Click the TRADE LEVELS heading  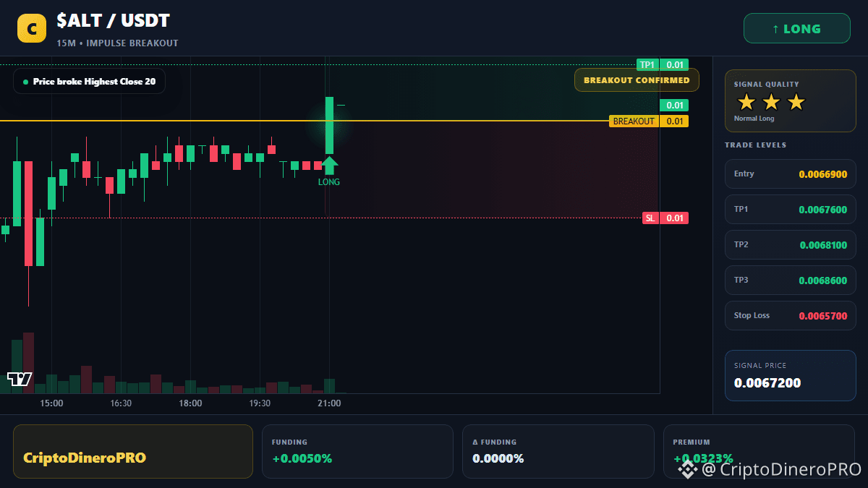tap(755, 145)
